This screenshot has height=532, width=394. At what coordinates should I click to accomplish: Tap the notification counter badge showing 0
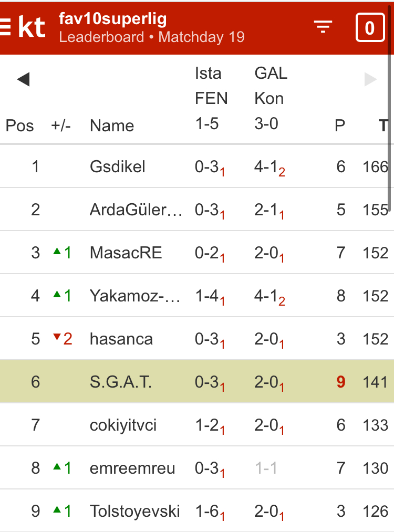pyautogui.click(x=370, y=27)
